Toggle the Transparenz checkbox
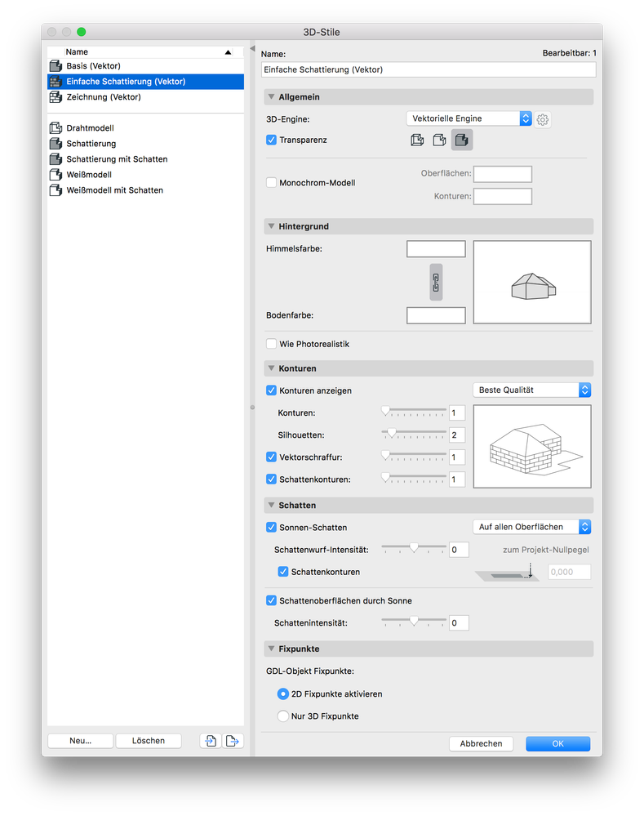Image resolution: width=644 pixels, height=816 pixels. pyautogui.click(x=271, y=140)
